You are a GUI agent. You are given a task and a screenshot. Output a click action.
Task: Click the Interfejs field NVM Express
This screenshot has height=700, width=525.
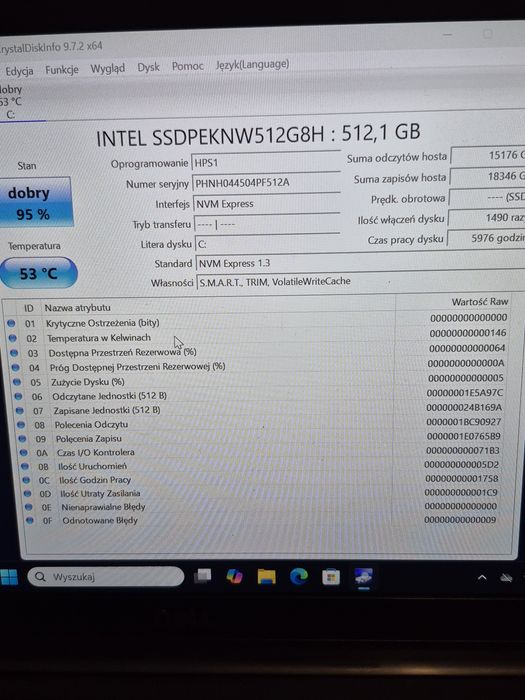tap(267, 204)
